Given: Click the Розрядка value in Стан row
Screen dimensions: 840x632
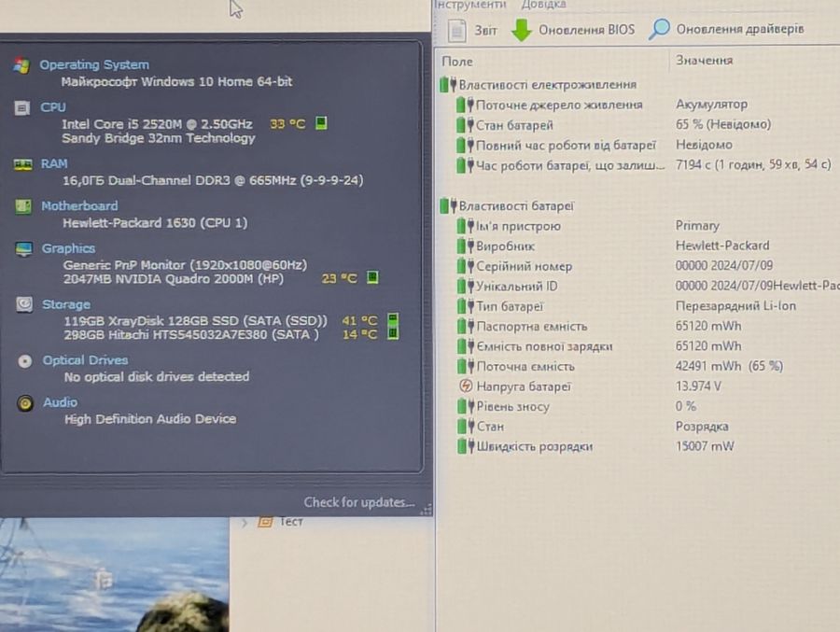Looking at the screenshot, I should point(702,427).
